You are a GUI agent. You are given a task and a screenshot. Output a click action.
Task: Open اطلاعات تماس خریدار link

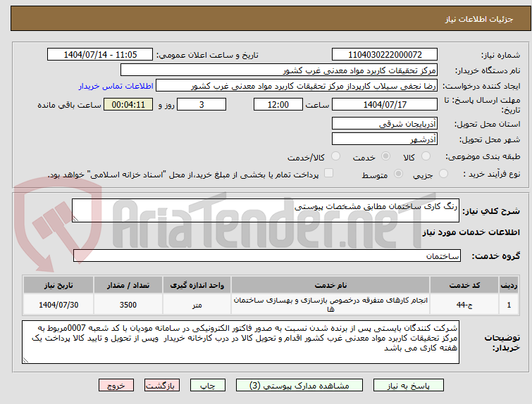116,86
